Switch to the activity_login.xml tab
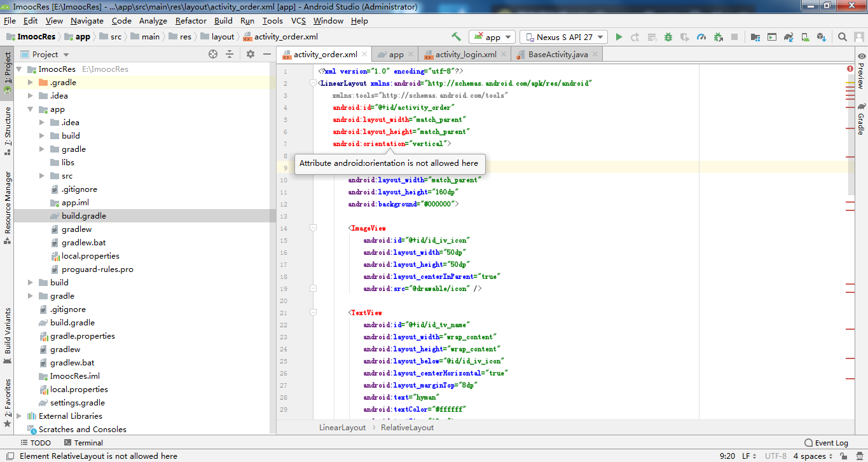The image size is (868, 462). (x=466, y=55)
